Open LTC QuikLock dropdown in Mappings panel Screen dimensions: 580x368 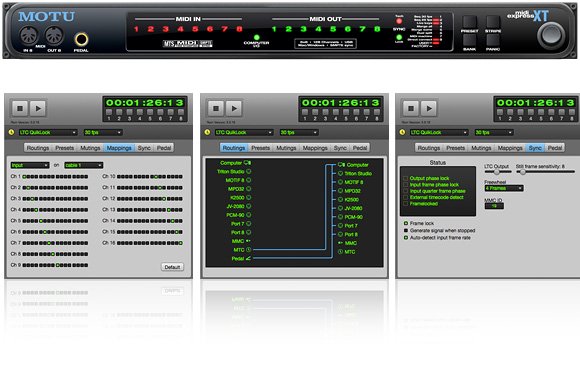click(x=48, y=132)
